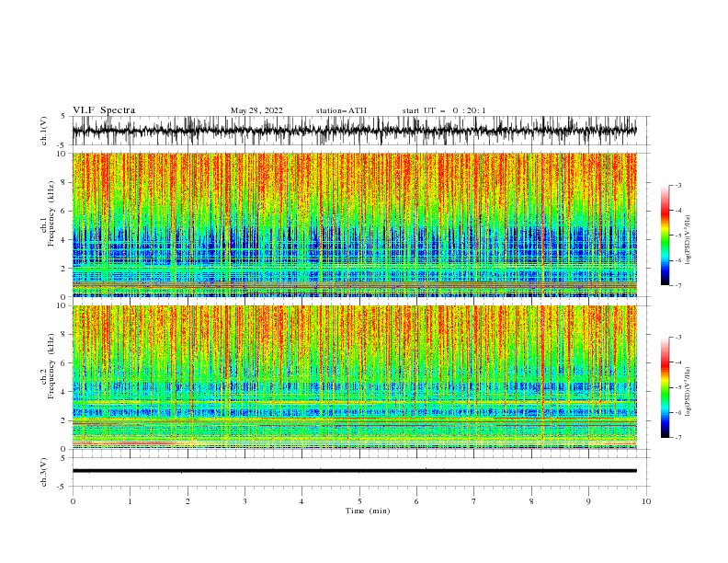
Task: Click the ch.2 frequency tick "10"
Action: 63,305
